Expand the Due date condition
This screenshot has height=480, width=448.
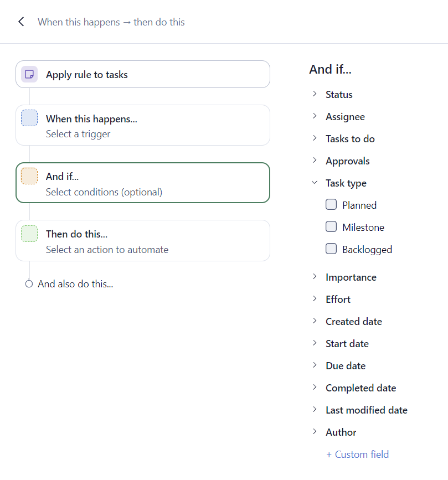tap(315, 365)
